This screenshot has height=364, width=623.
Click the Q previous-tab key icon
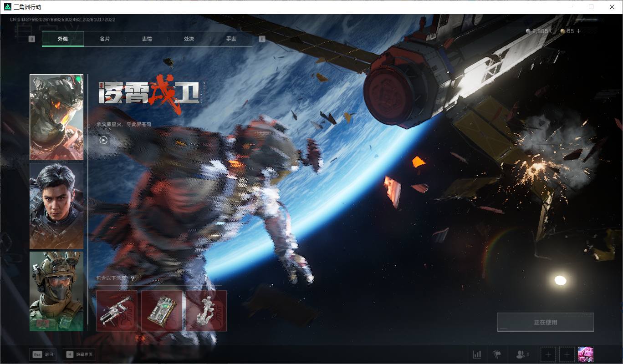click(32, 39)
